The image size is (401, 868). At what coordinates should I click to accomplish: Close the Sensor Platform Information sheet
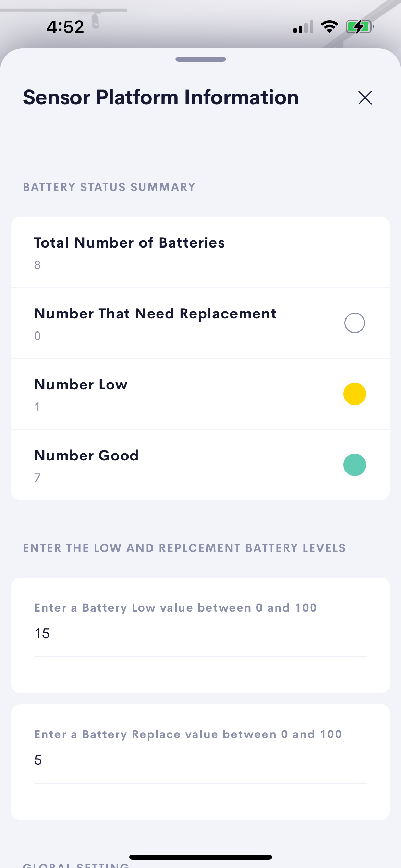pos(365,98)
